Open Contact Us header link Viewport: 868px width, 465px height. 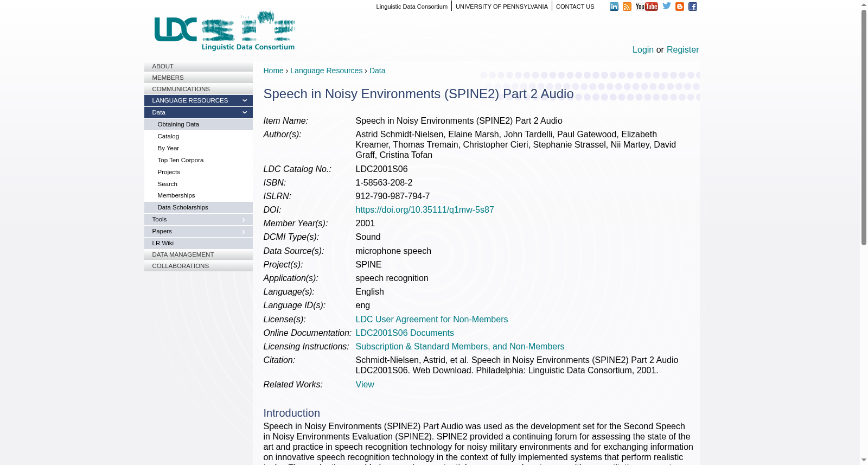pyautogui.click(x=575, y=7)
